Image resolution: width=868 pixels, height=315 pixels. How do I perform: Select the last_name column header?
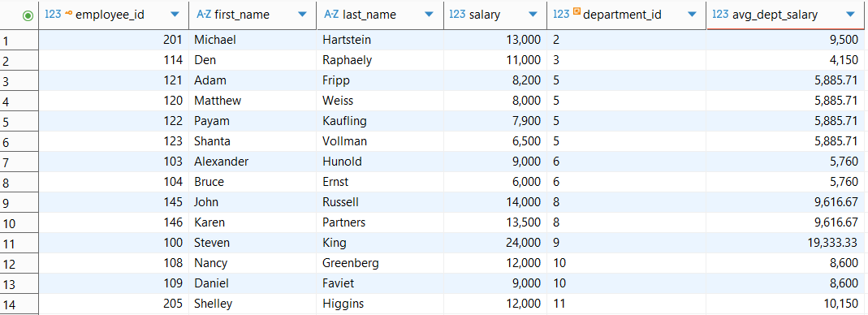pos(380,15)
